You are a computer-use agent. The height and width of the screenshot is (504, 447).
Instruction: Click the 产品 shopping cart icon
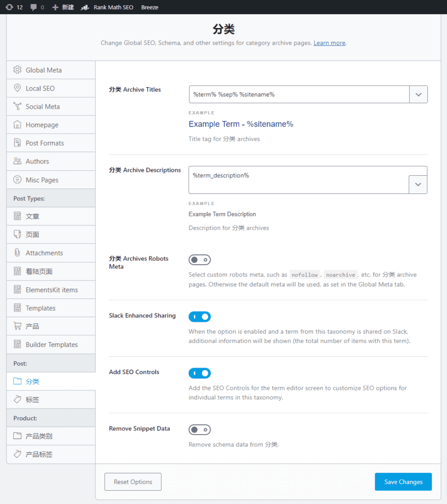[x=17, y=326]
